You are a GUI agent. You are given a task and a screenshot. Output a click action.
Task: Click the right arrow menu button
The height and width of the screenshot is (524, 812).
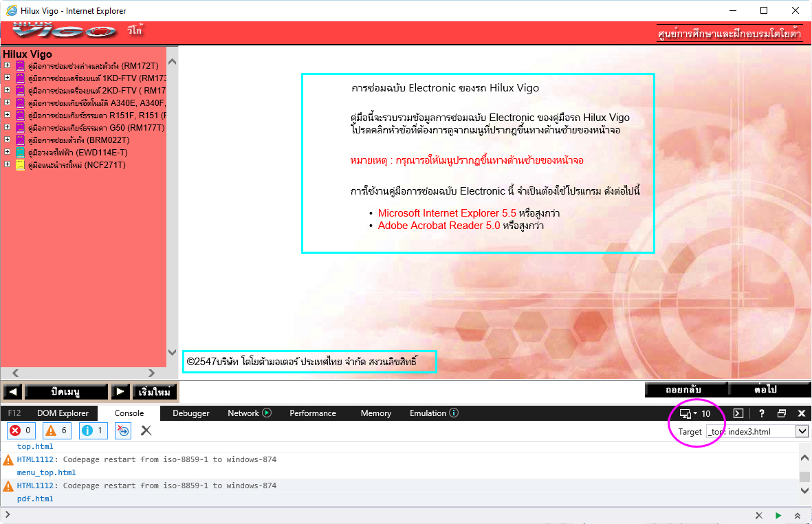point(120,391)
